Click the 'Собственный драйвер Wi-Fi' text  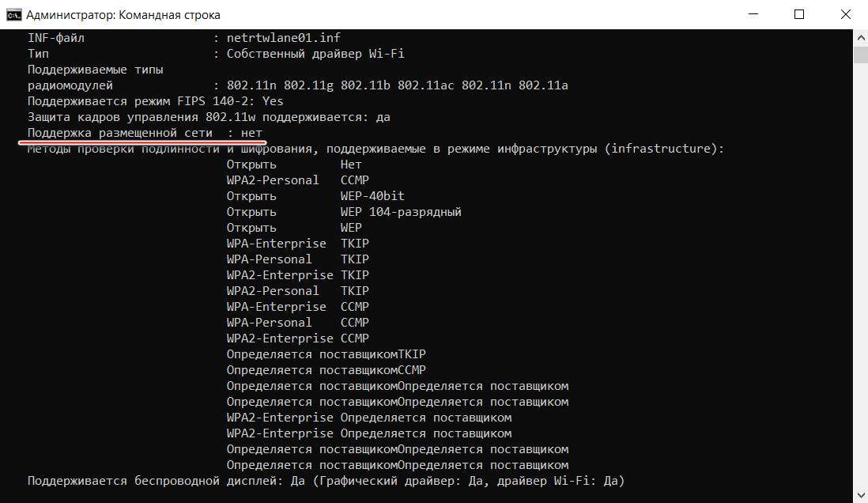[x=315, y=54]
